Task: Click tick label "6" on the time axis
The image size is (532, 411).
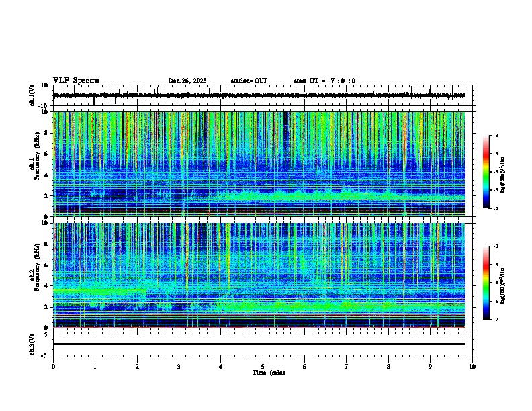Action: tap(304, 367)
